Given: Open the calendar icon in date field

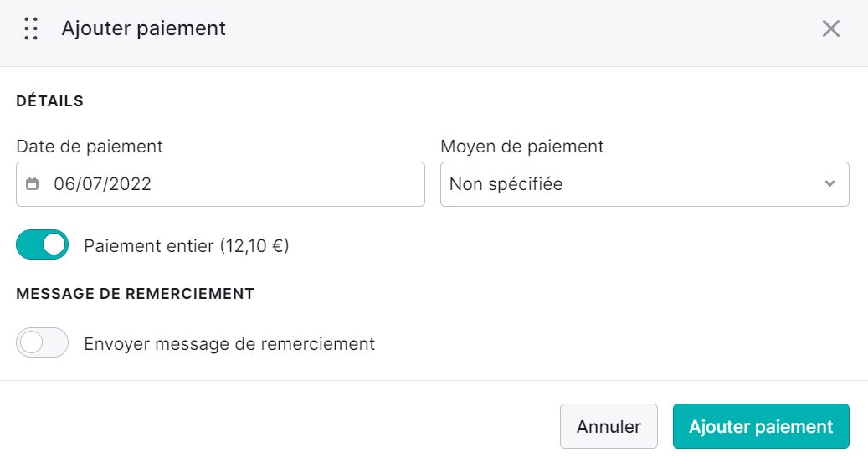Looking at the screenshot, I should tap(33, 184).
